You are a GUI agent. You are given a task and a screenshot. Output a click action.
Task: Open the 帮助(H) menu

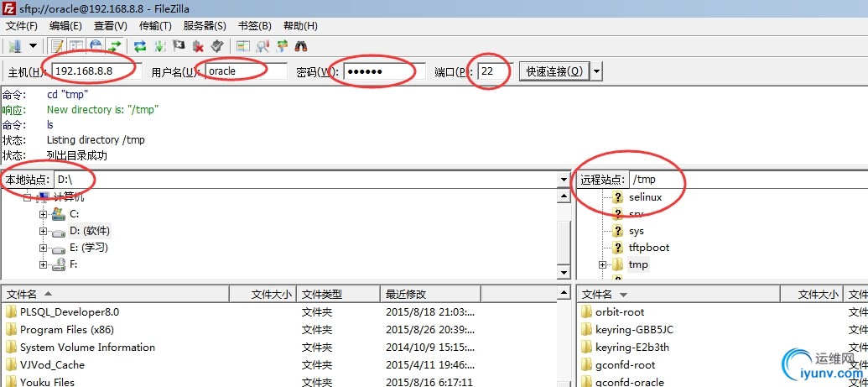(300, 26)
